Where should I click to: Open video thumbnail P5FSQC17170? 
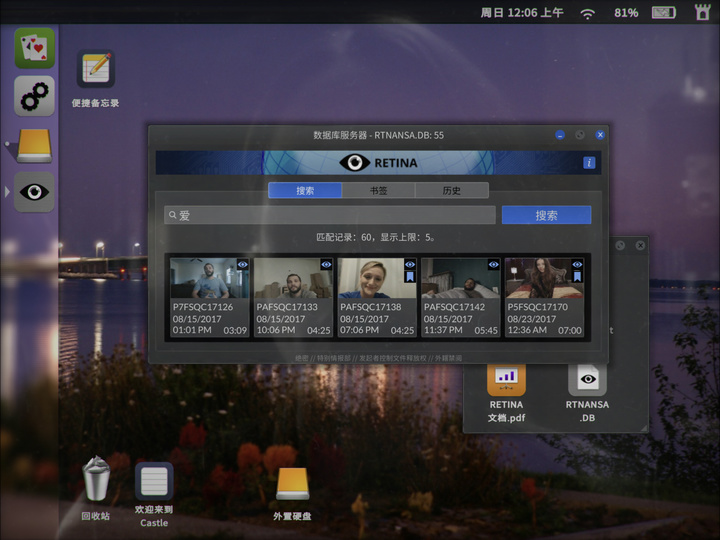pos(544,278)
